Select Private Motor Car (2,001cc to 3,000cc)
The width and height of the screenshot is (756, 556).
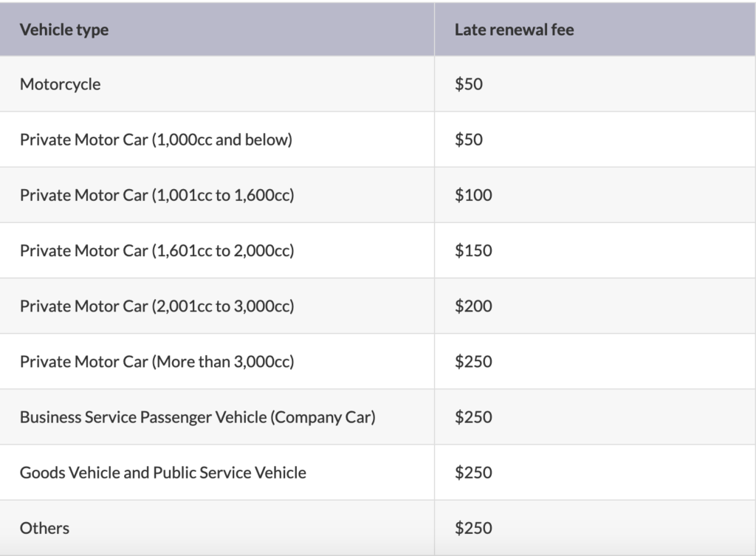point(157,306)
